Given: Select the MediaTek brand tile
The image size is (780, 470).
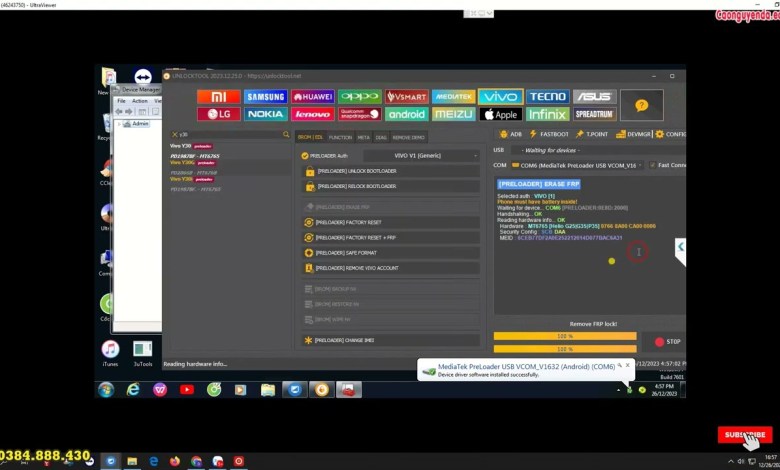Looking at the screenshot, I should [x=454, y=96].
